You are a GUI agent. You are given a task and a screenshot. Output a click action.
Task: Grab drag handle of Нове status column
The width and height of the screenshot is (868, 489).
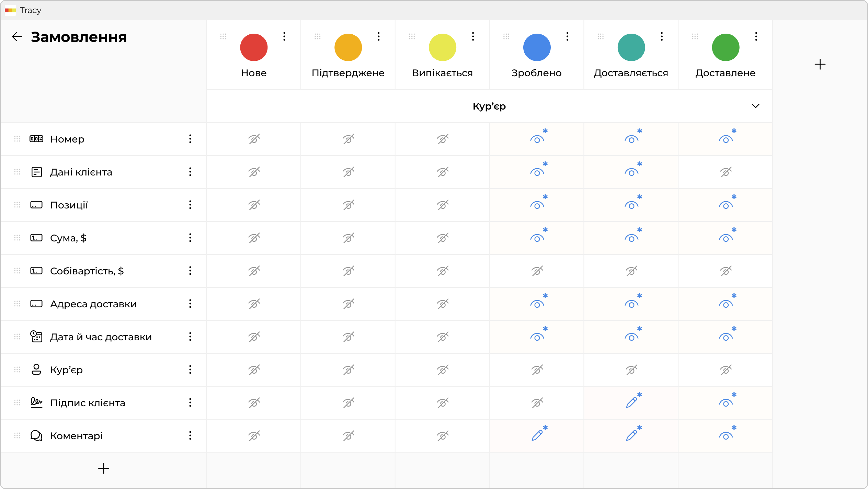223,36
